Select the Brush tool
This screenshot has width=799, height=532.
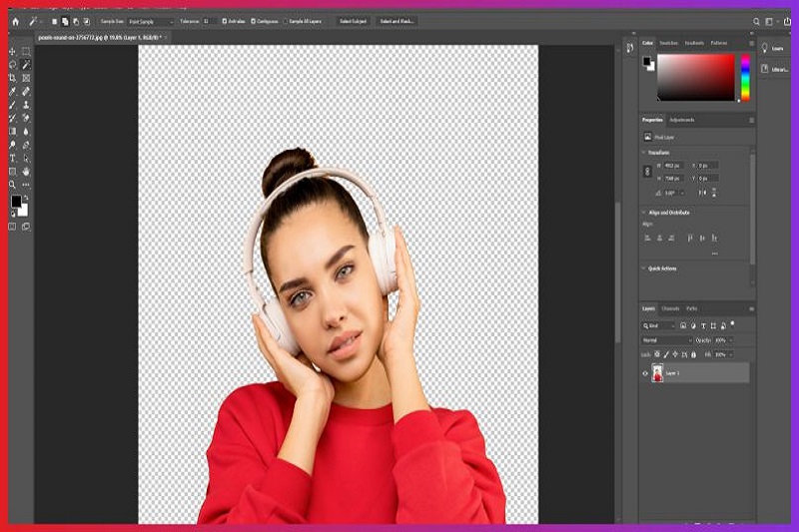[12, 105]
